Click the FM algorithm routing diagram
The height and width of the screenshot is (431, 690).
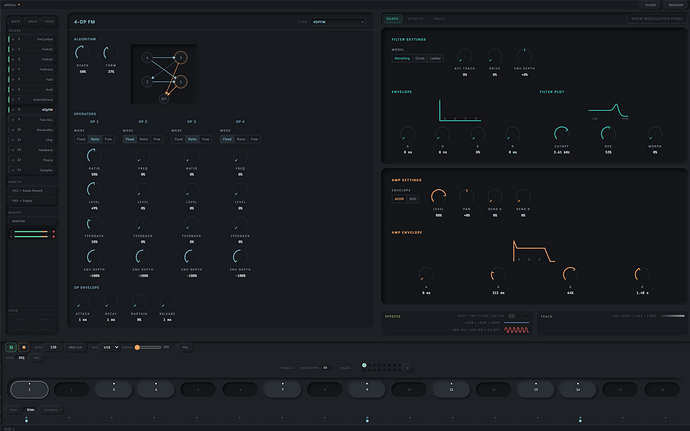tap(164, 74)
